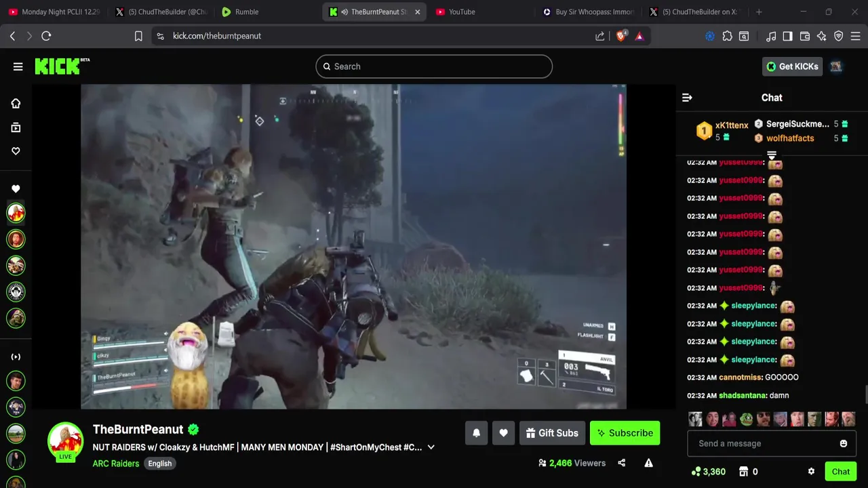Open the Brave Wallet icon

click(805, 36)
